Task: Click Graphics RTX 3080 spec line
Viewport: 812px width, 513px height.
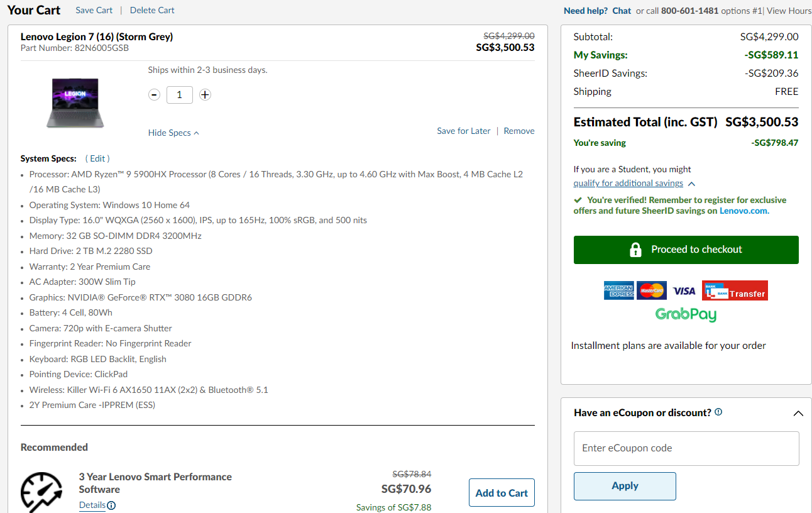Action: [x=141, y=297]
